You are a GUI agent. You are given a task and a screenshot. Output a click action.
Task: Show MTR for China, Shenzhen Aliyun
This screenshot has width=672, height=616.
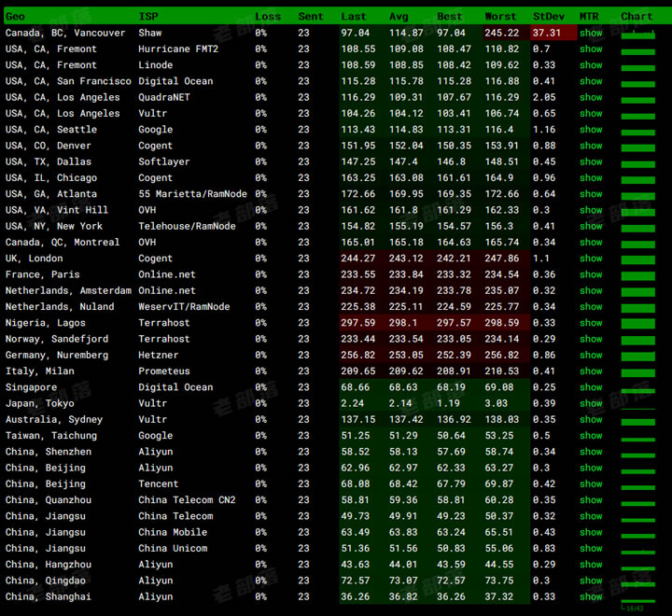point(591,452)
